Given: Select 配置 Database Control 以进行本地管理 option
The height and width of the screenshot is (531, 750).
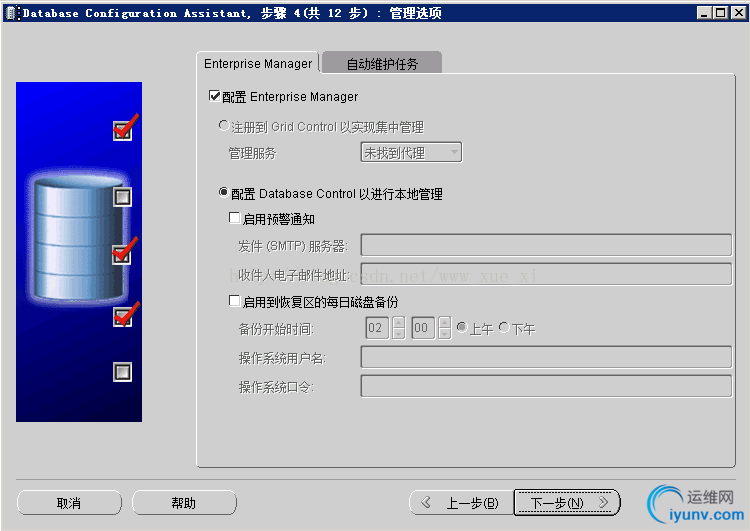Looking at the screenshot, I should coord(223,192).
